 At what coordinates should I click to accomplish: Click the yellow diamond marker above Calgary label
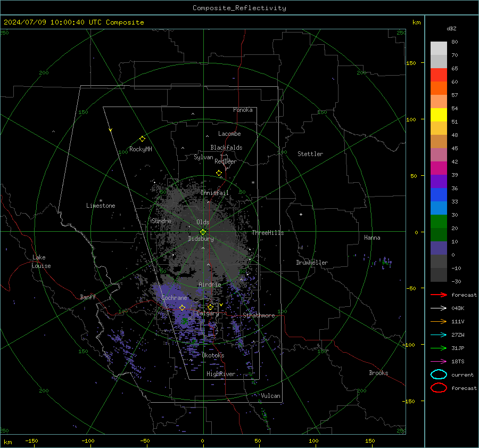[x=210, y=307]
